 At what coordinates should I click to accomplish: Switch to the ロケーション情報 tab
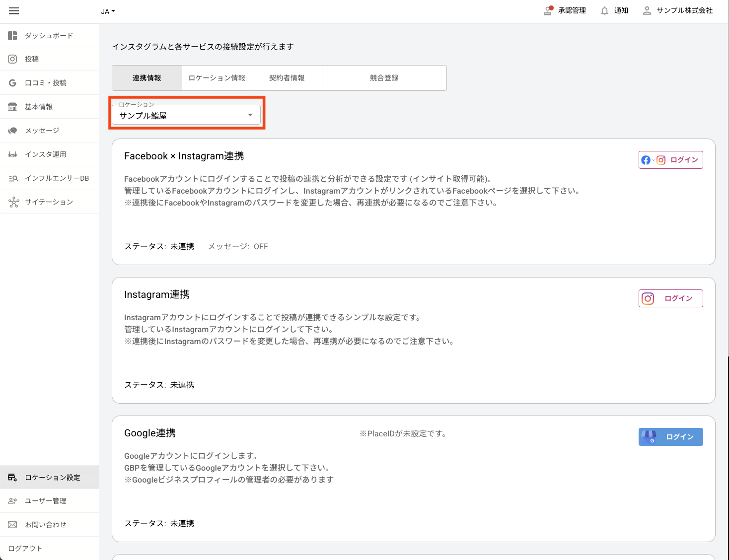pyautogui.click(x=217, y=78)
